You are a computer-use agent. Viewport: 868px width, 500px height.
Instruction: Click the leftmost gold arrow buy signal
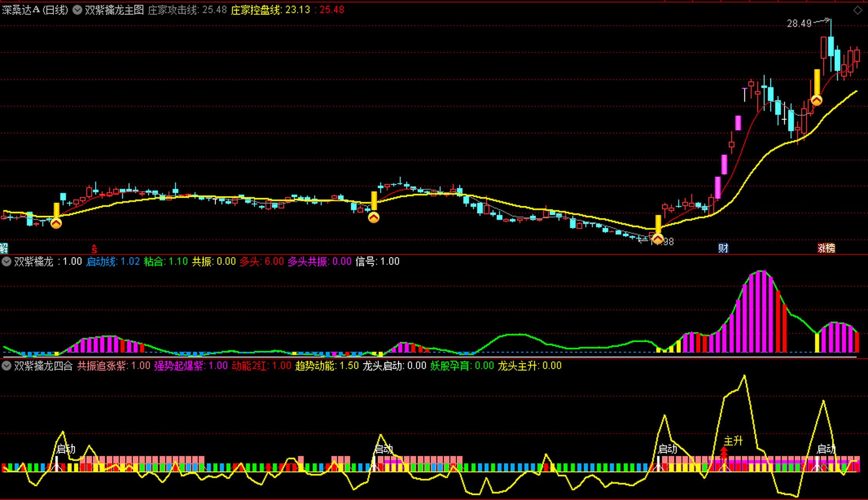56,223
